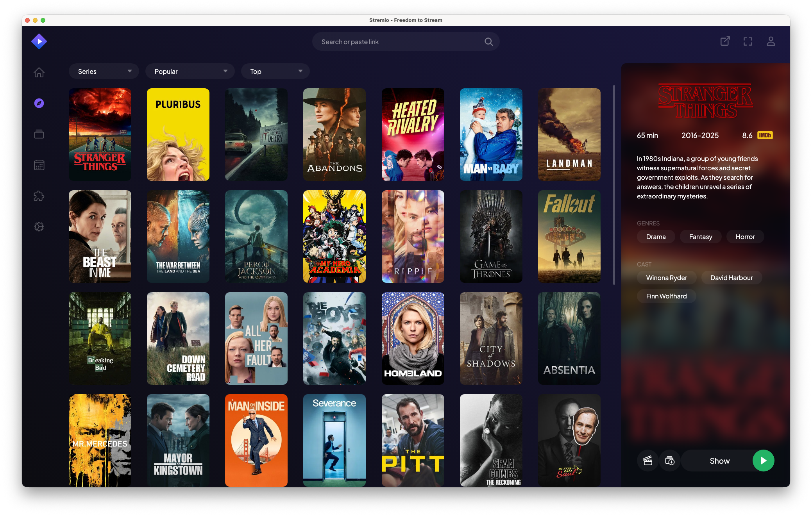
Task: Open Settings via the gear icon
Action: click(x=39, y=227)
